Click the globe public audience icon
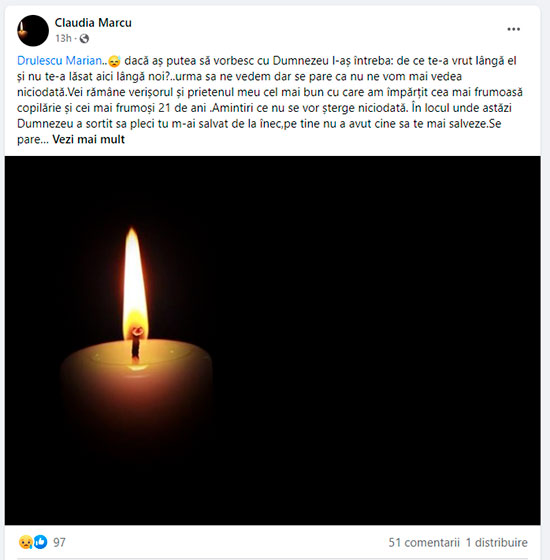This screenshot has width=550, height=560. click(x=84, y=38)
